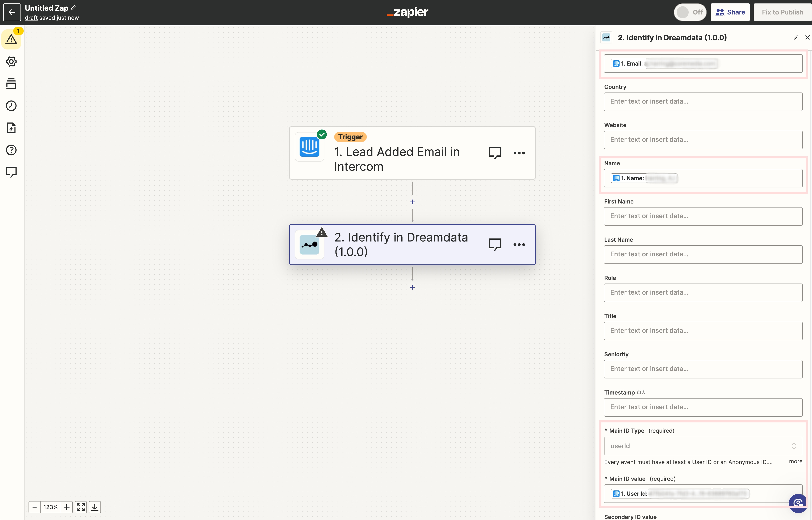Toggle the Zap Off switch to turn it on
The height and width of the screenshot is (520, 812).
click(x=690, y=12)
